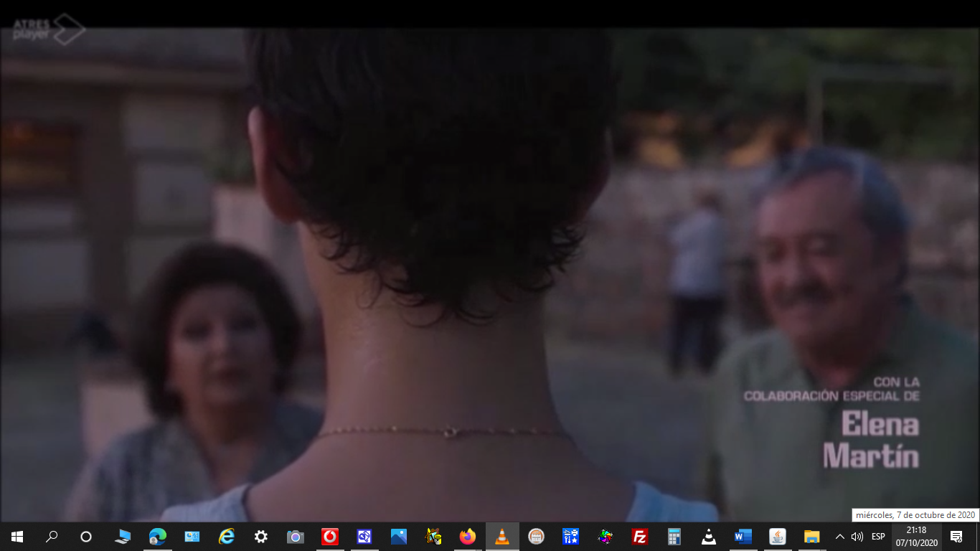Open white VLC cone icon in taskbar

click(708, 537)
